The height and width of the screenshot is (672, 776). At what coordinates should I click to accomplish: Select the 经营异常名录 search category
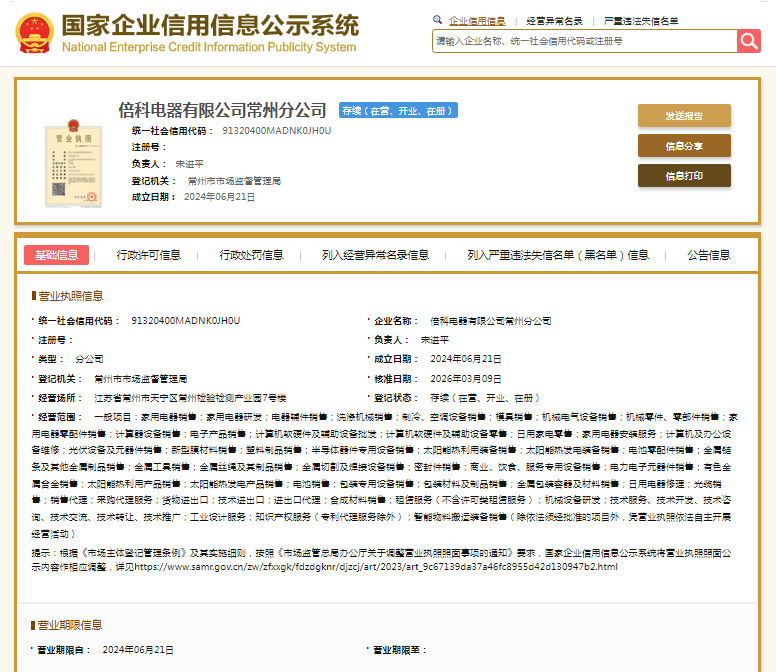[x=554, y=20]
